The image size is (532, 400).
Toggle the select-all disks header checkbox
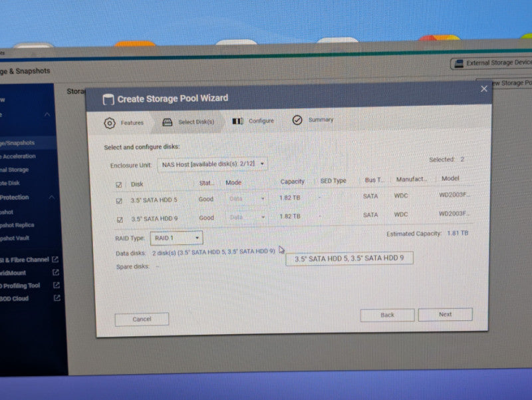(x=119, y=185)
